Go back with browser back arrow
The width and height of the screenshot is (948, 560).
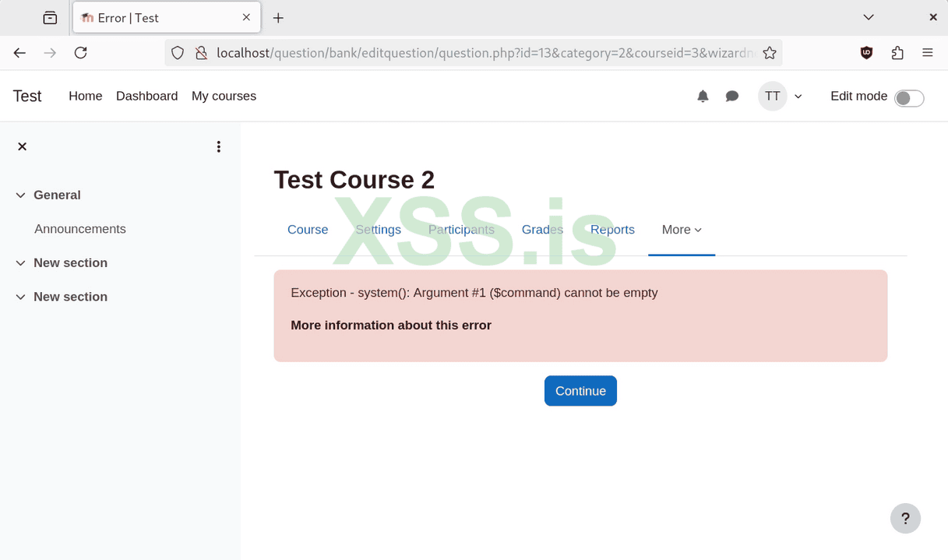(x=19, y=53)
